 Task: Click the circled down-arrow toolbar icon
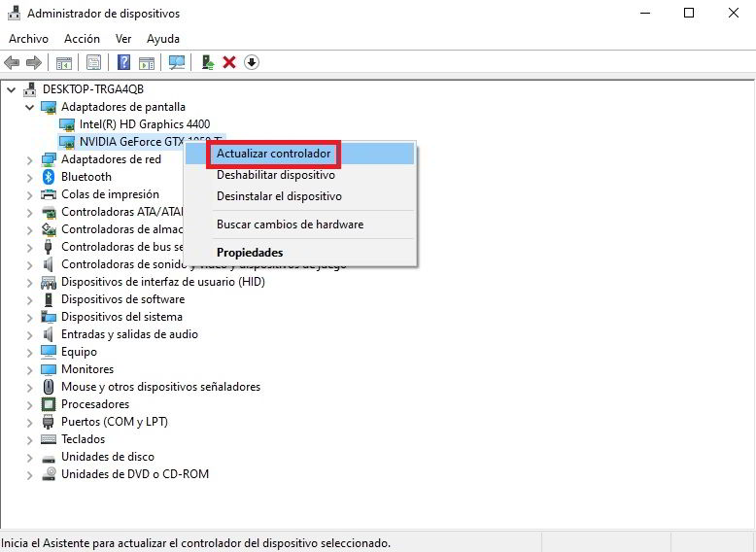pyautogui.click(x=252, y=62)
